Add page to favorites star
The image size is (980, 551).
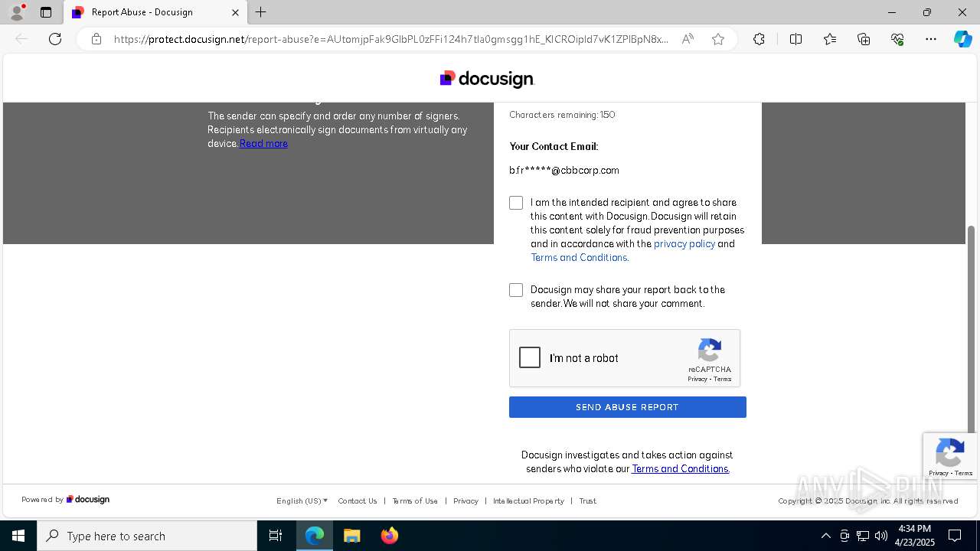coord(718,39)
